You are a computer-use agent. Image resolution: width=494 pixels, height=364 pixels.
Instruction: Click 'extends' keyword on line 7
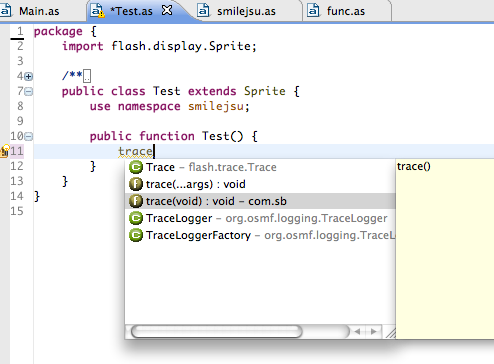(x=212, y=91)
